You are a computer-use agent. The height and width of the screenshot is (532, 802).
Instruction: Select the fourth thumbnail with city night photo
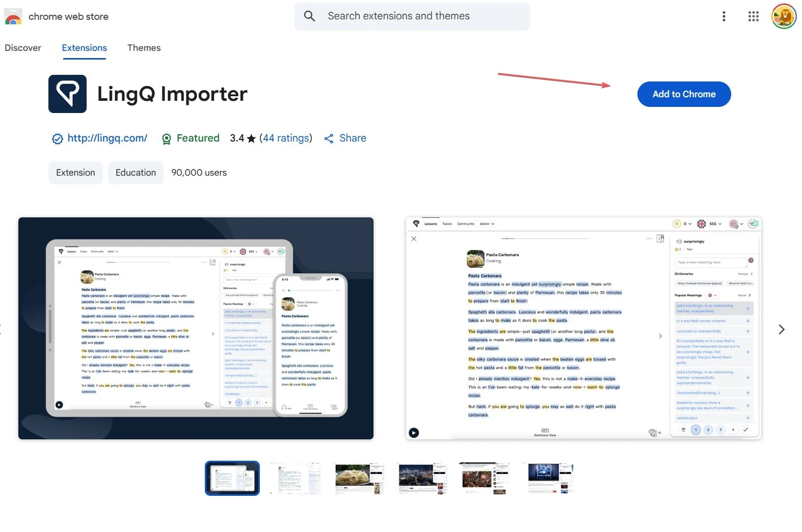tap(422, 478)
